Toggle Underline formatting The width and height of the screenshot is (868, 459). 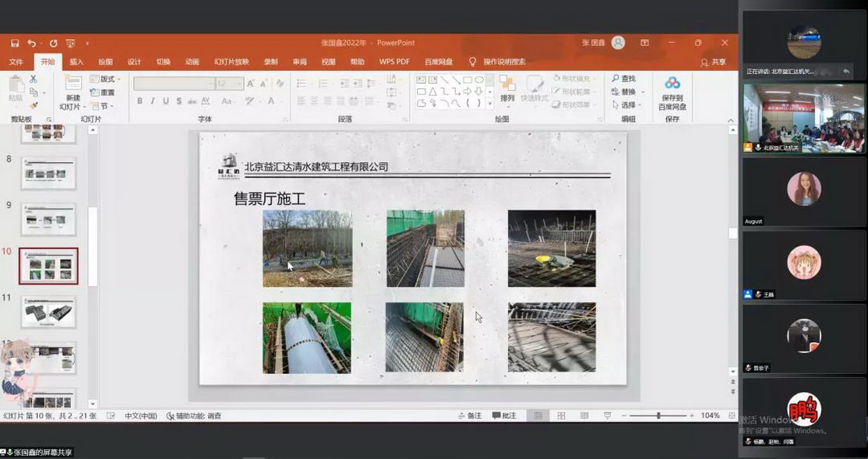166,101
